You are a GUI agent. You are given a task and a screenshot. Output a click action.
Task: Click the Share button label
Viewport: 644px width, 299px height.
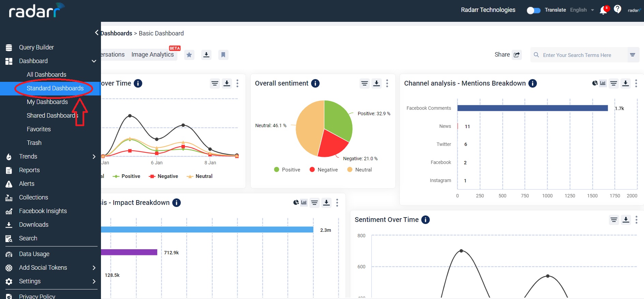pos(502,55)
